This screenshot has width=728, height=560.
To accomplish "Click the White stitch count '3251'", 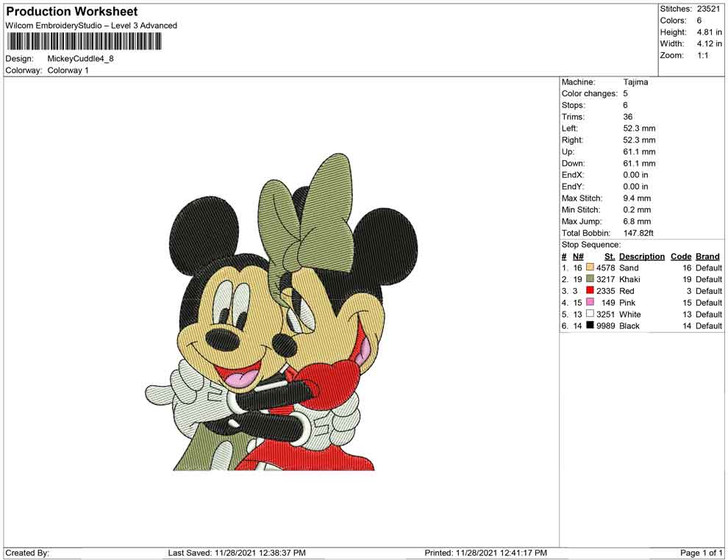I will pos(605,314).
